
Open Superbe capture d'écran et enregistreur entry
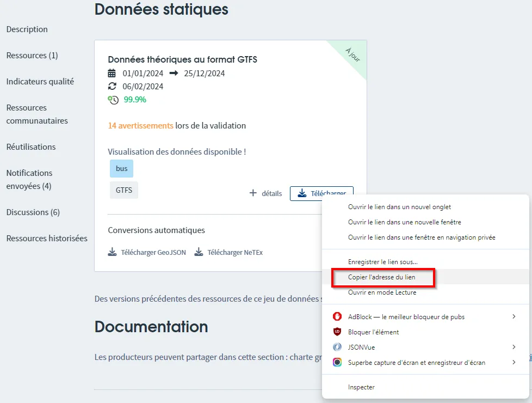pyautogui.click(x=425, y=363)
